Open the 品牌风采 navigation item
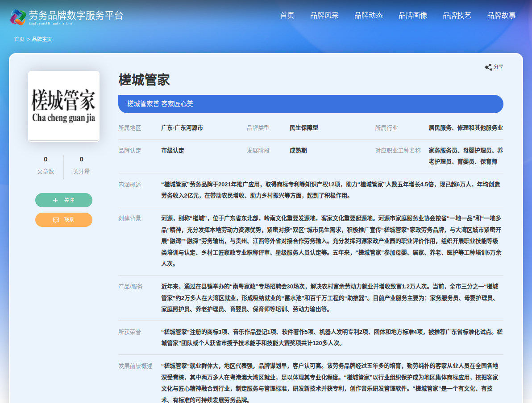 pyautogui.click(x=324, y=15)
